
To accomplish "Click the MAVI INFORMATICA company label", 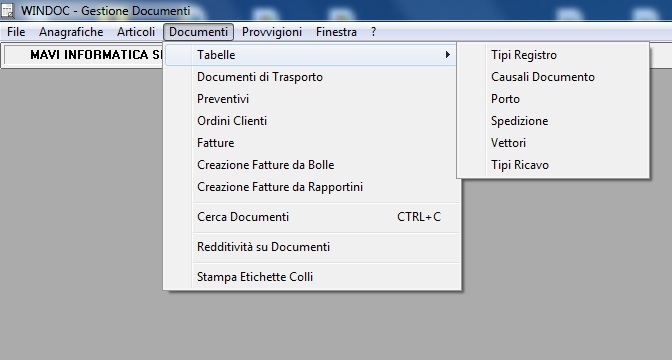I will 96,55.
